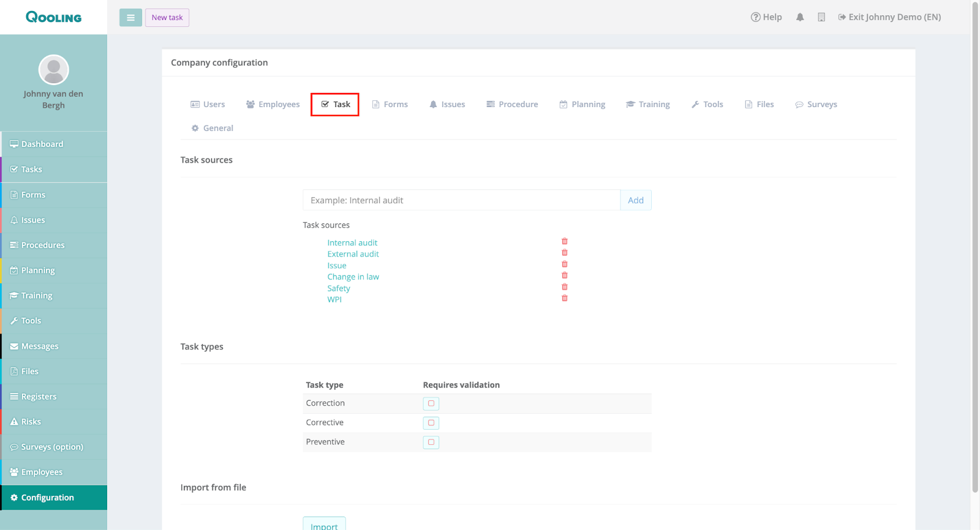Viewport: 980px width, 530px height.
Task: Open the Issue source link
Action: pos(337,266)
